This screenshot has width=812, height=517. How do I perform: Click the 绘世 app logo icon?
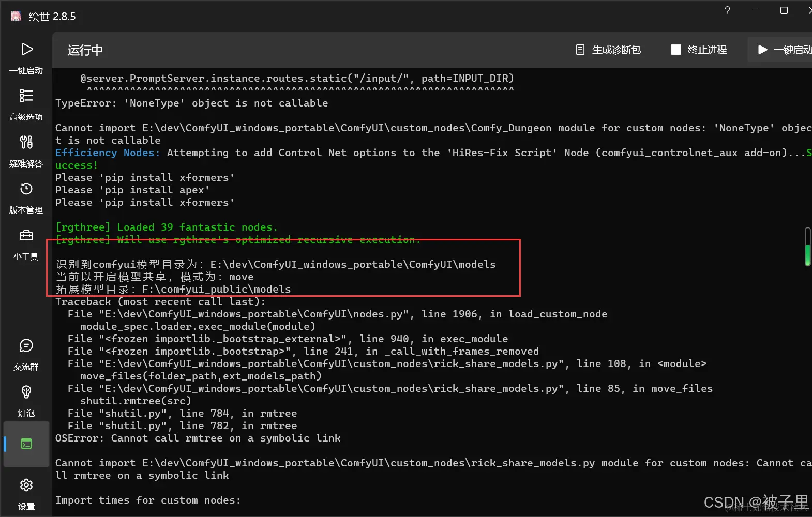point(16,16)
